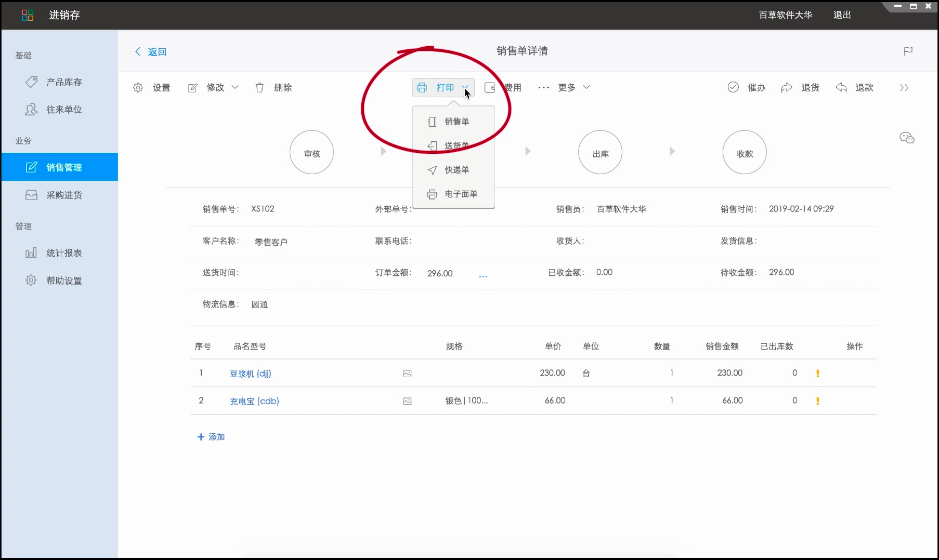
Task: Click the 已收金额 value 0.00
Action: coord(604,272)
